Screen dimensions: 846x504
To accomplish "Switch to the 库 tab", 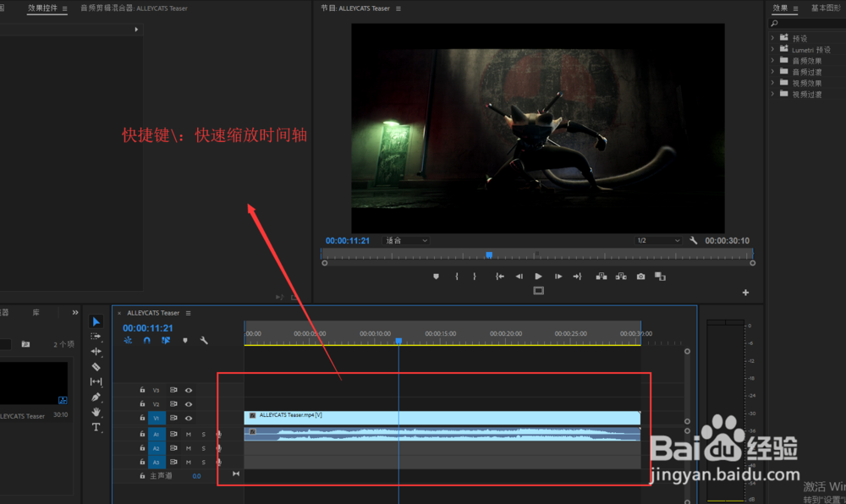I will (36, 313).
